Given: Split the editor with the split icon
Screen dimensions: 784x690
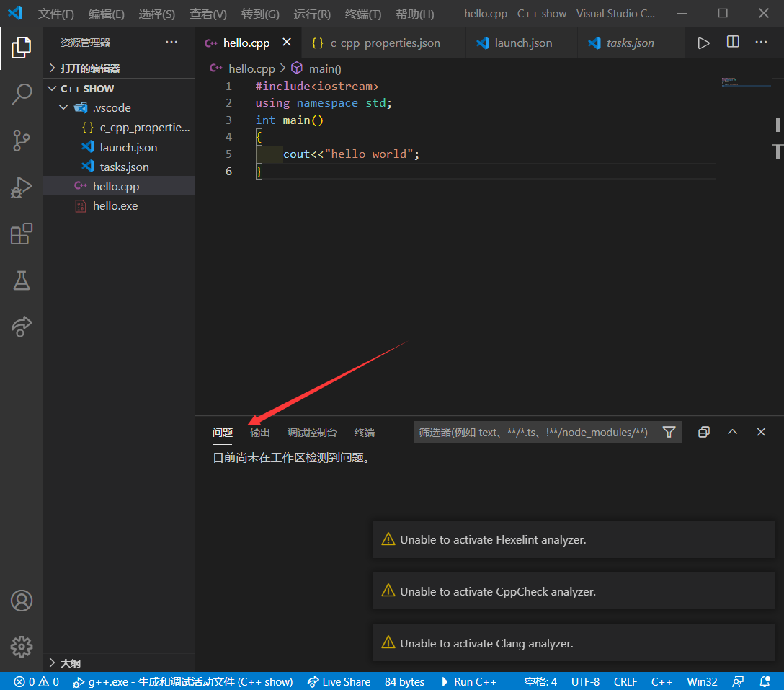Looking at the screenshot, I should 732,43.
